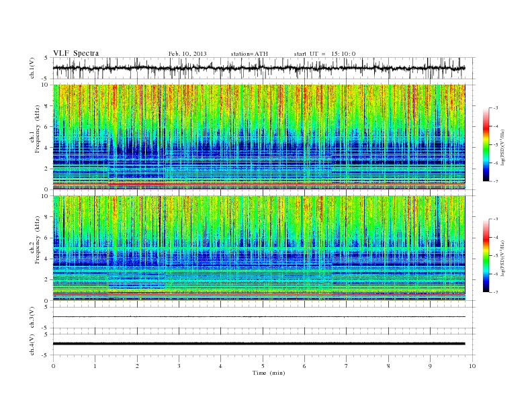This screenshot has width=532, height=411.
Task: Click the ch.1 spectrogram panel
Action: pos(259,137)
